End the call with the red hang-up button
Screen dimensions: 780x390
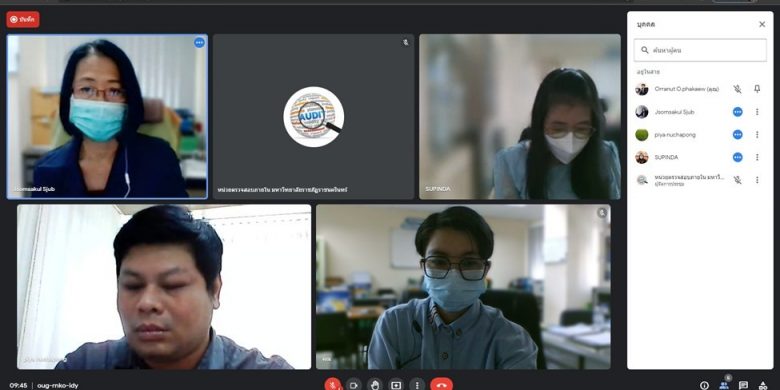point(441,385)
